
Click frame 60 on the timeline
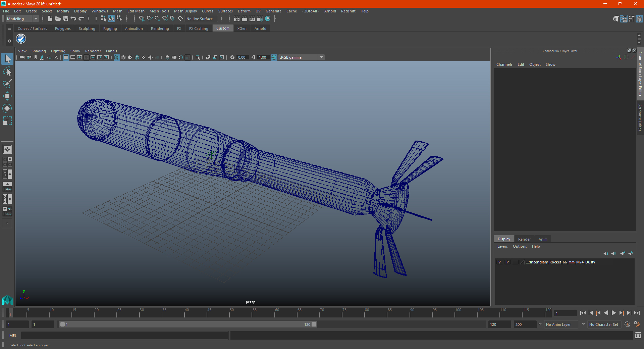pos(277,313)
